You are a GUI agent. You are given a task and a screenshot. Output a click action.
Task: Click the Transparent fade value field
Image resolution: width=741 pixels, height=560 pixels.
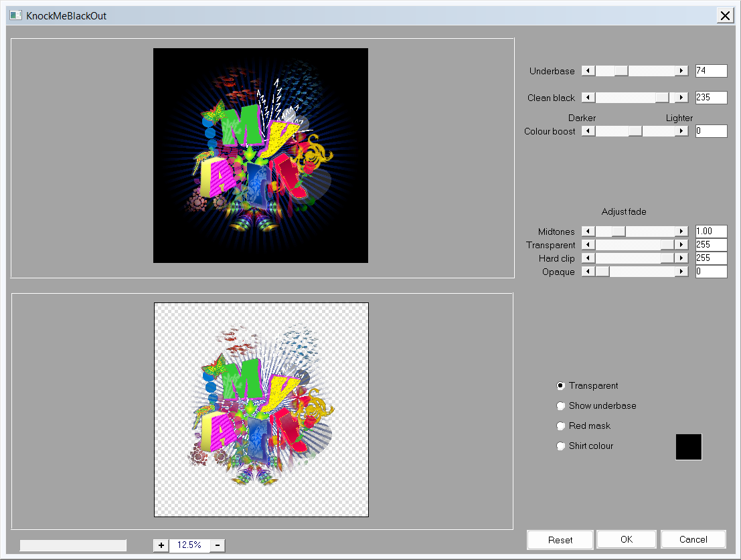[x=712, y=245]
